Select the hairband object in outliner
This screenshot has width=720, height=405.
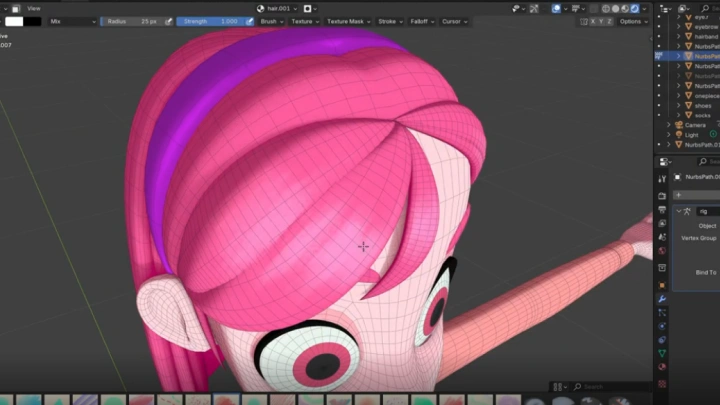706,37
